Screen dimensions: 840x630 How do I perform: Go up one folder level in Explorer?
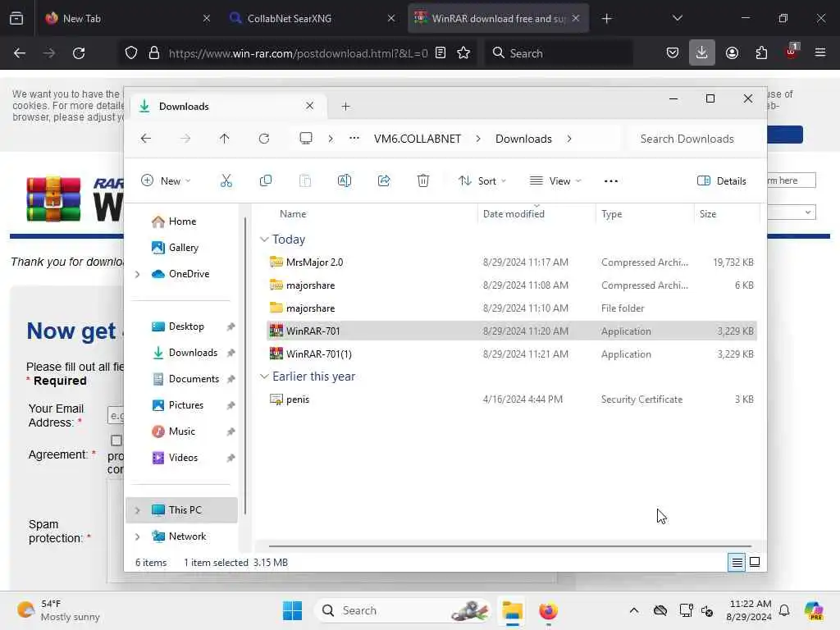tap(225, 139)
